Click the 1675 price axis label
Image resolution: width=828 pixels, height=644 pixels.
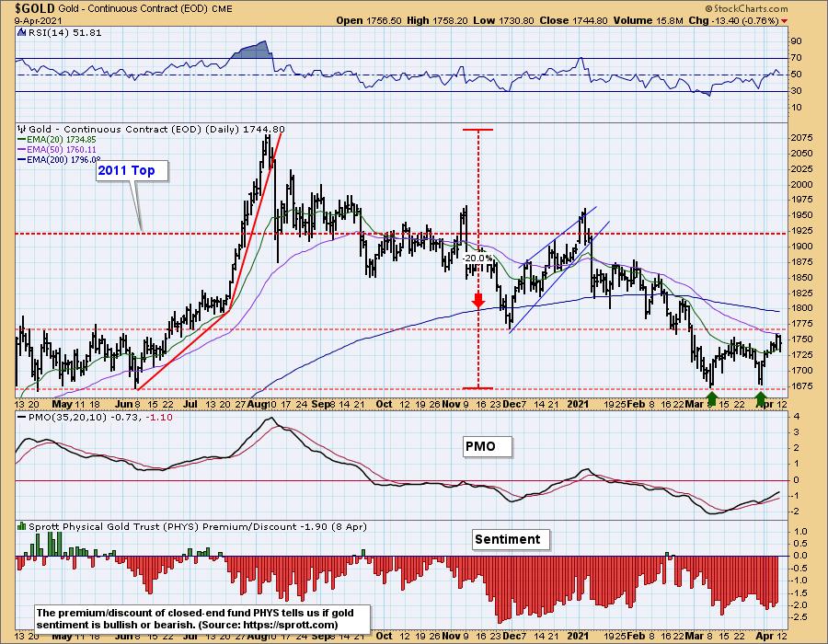coord(801,385)
